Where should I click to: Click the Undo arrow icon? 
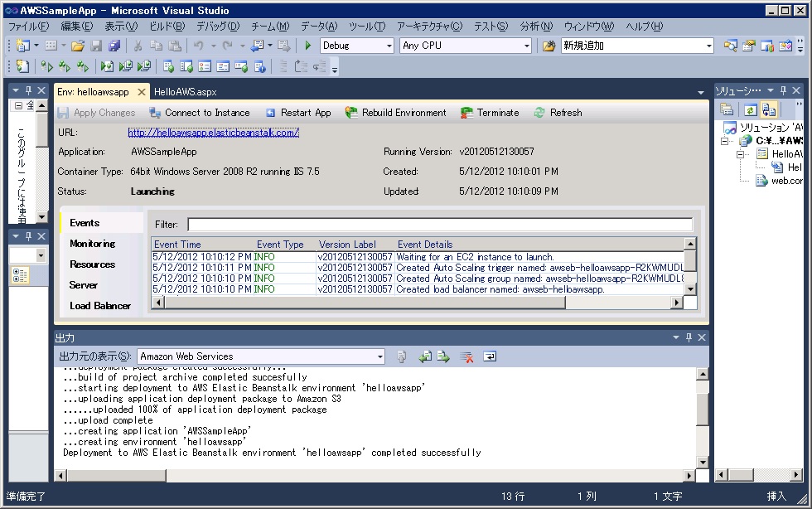pyautogui.click(x=199, y=46)
